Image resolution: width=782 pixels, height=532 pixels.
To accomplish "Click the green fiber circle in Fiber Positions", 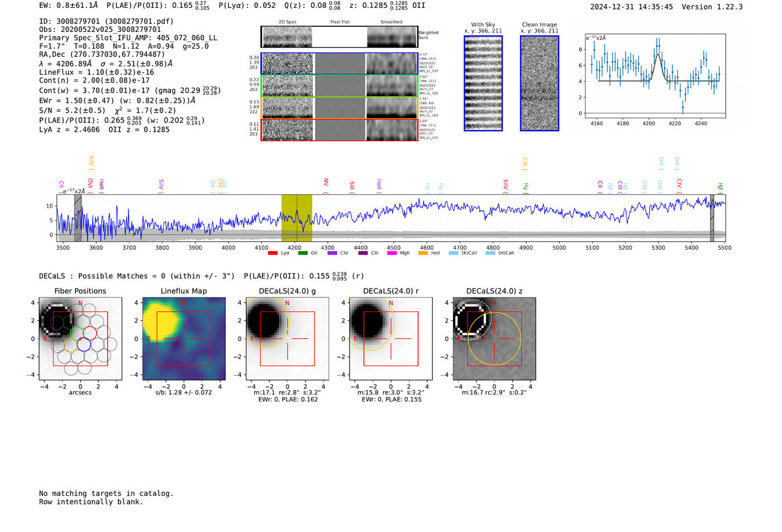I will point(77,333).
